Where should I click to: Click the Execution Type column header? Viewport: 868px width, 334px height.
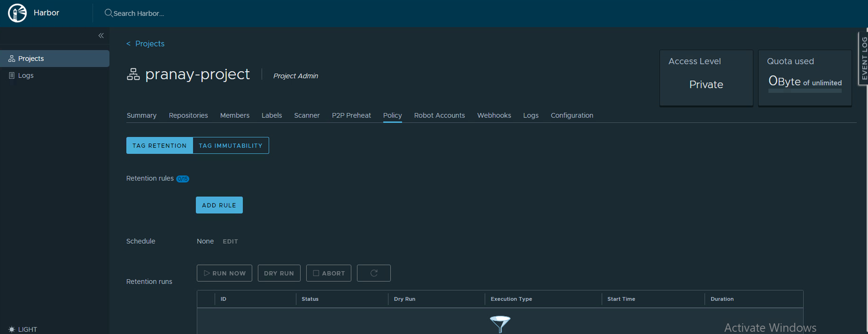point(511,299)
